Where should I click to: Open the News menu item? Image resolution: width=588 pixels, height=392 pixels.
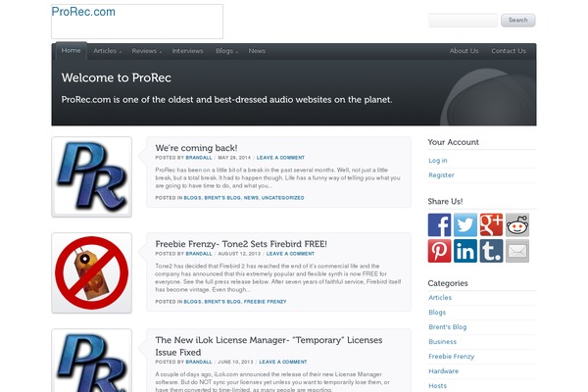pos(257,51)
